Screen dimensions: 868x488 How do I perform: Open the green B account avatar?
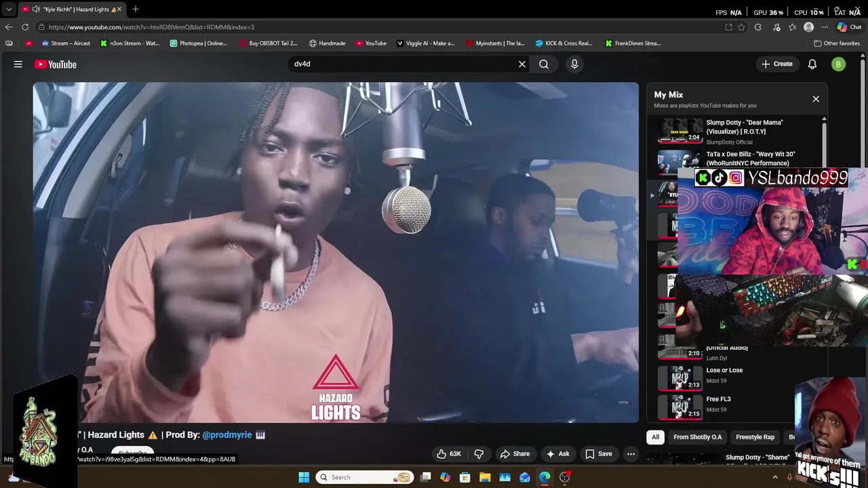click(x=839, y=64)
